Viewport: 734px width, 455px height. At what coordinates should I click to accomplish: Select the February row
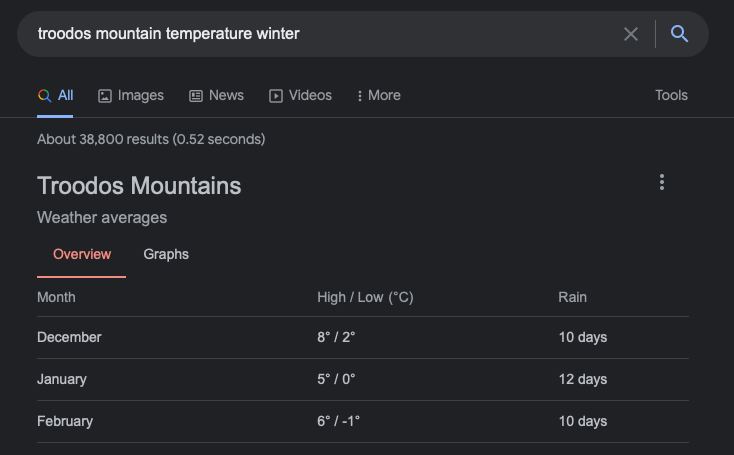click(363, 421)
